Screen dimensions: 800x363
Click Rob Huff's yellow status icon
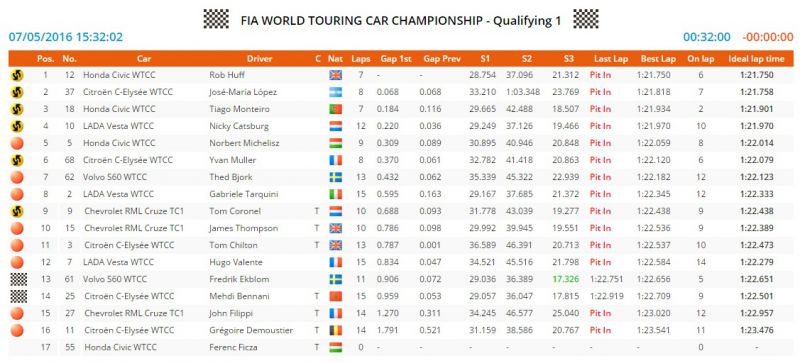[17, 75]
